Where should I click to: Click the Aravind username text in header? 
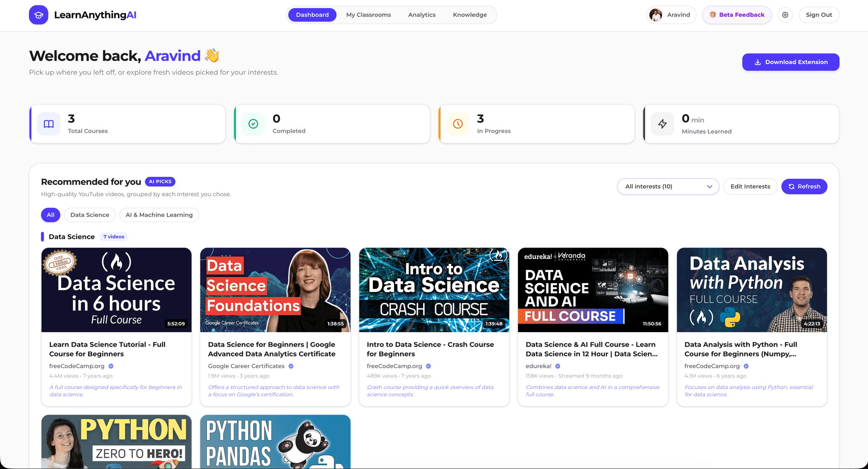[679, 15]
